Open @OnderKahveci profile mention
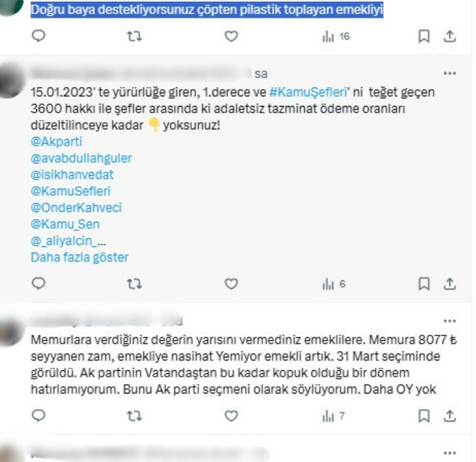Viewport: 476px width, 462px height. click(76, 207)
